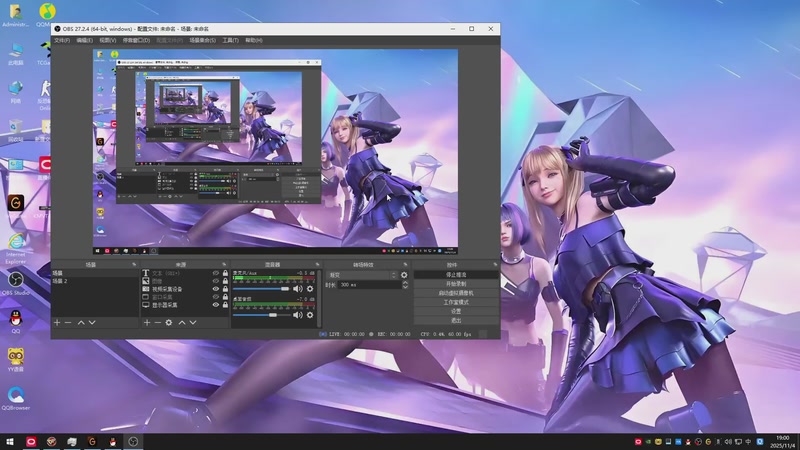Open the 渐变 transition dropdown

(x=362, y=275)
